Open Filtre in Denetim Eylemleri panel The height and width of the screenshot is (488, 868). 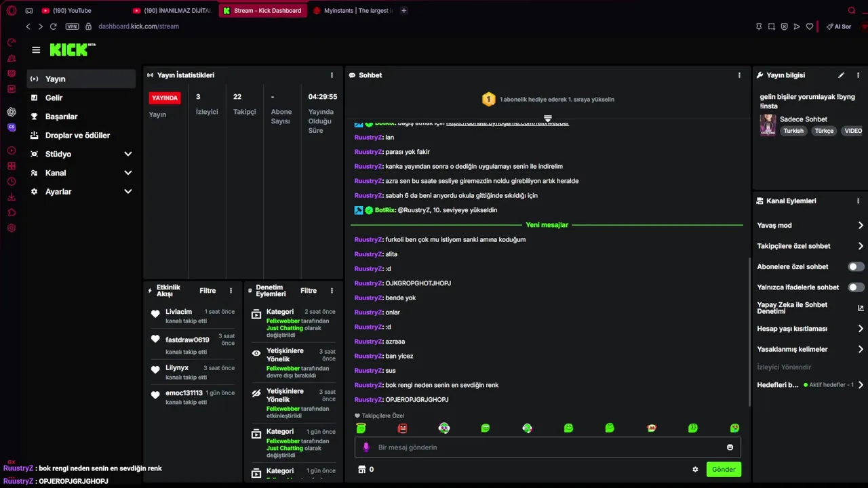(309, 291)
